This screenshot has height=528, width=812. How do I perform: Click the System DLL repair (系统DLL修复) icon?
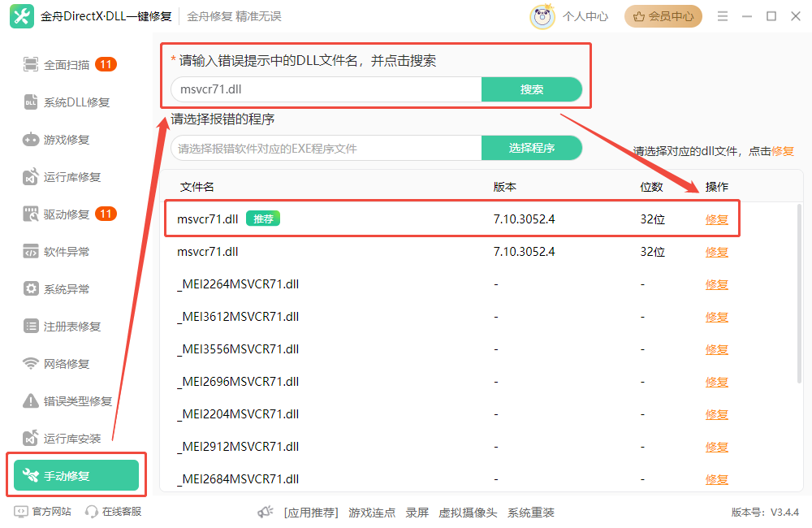click(x=31, y=102)
